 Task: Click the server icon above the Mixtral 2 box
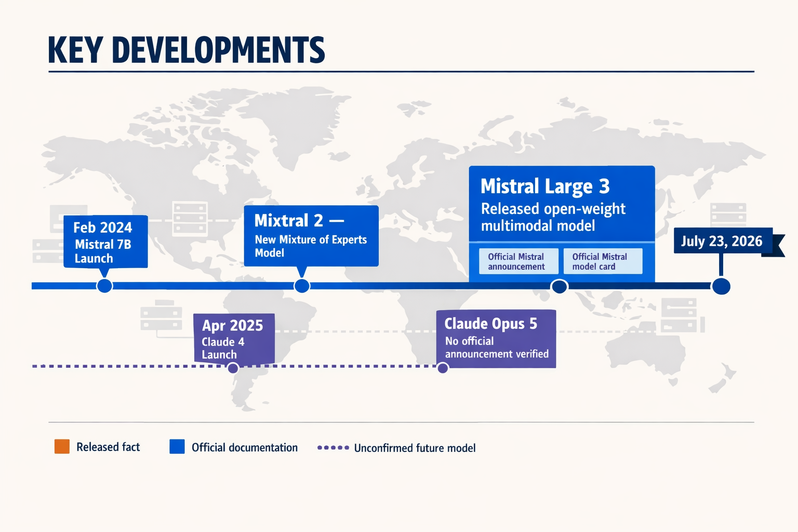190,219
